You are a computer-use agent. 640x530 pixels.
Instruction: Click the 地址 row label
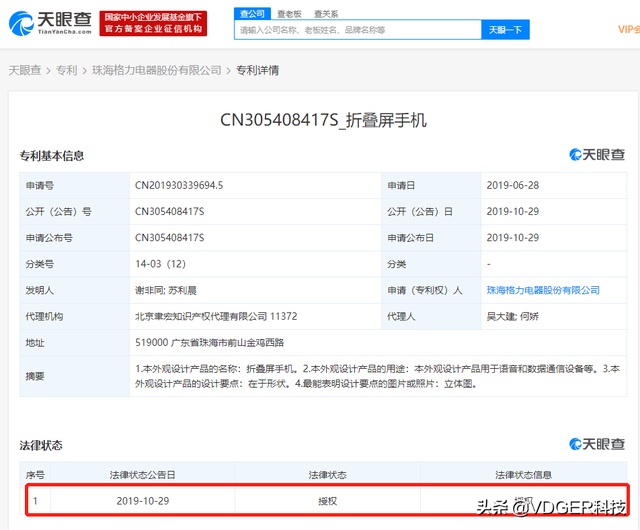(35, 343)
